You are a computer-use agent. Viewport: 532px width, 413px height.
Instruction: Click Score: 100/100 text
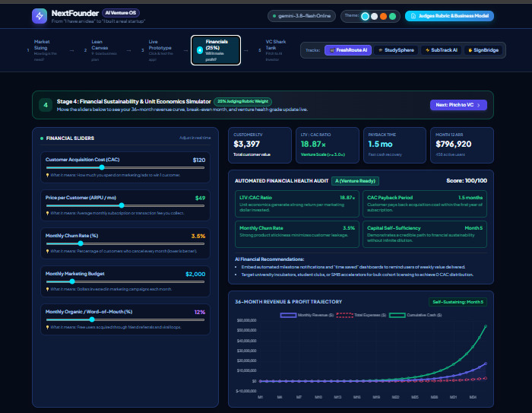coord(467,181)
